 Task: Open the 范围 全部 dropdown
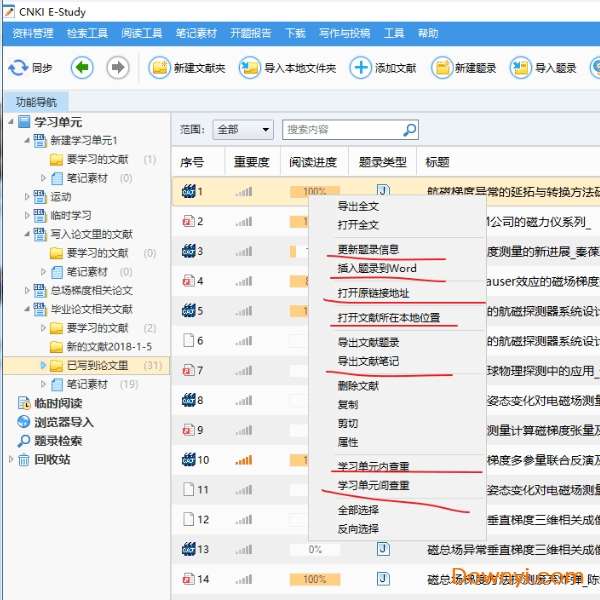(243, 130)
